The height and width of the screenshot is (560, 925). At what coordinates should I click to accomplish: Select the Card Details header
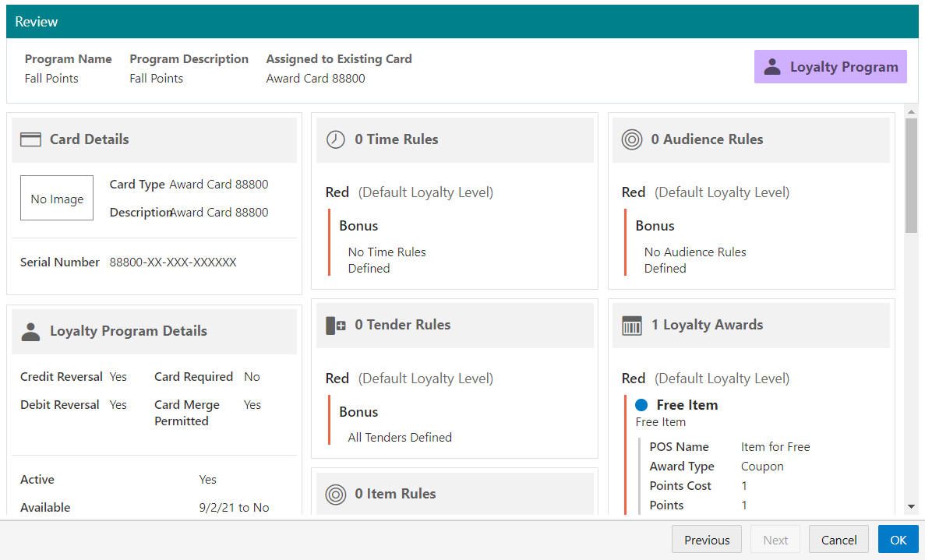[x=154, y=139]
